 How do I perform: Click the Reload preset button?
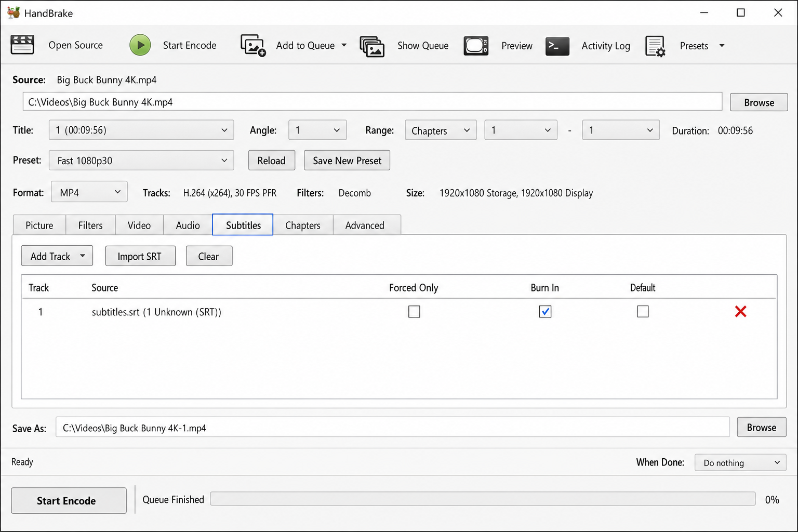(272, 161)
